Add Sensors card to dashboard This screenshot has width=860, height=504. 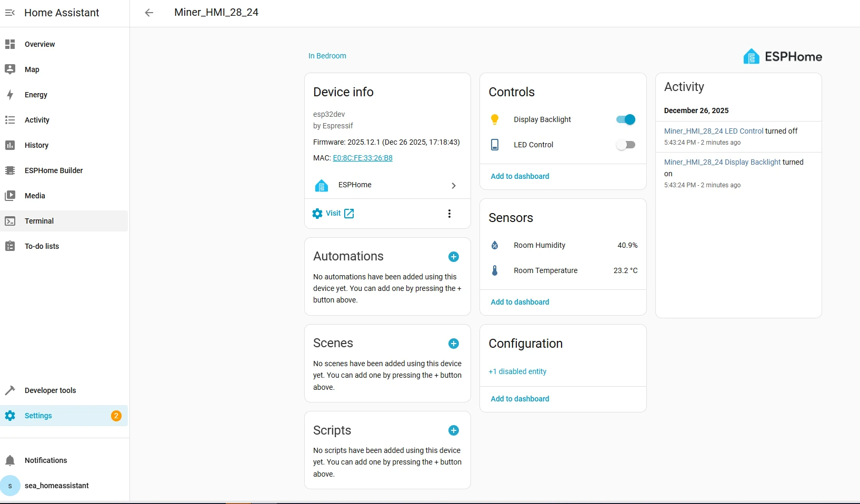click(520, 302)
